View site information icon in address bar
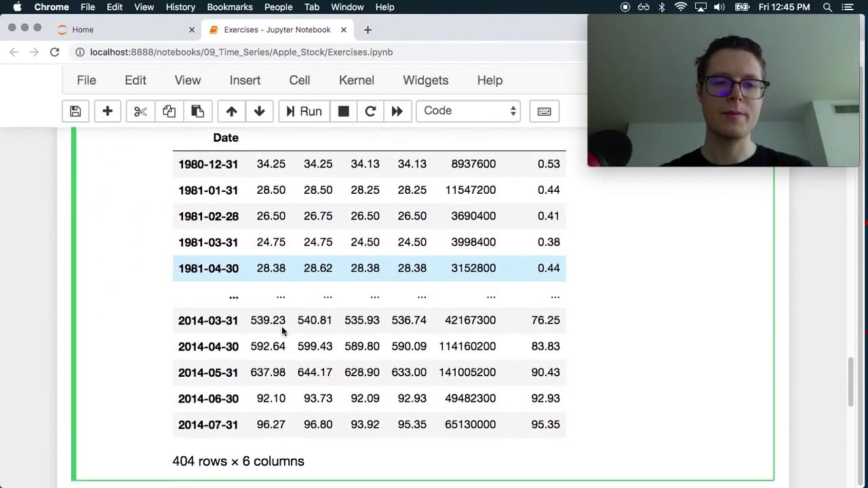This screenshot has height=488, width=868. tap(79, 52)
